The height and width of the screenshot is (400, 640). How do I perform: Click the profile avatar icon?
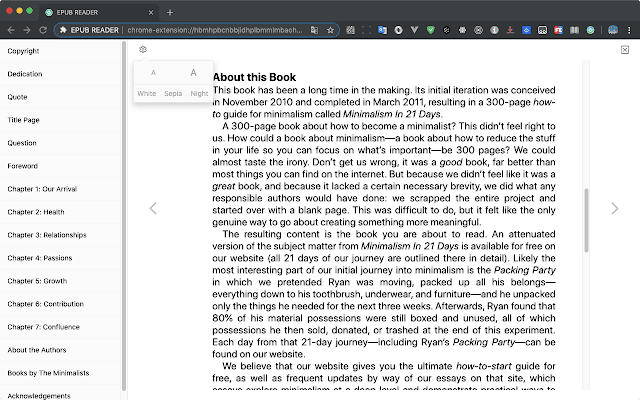click(613, 30)
